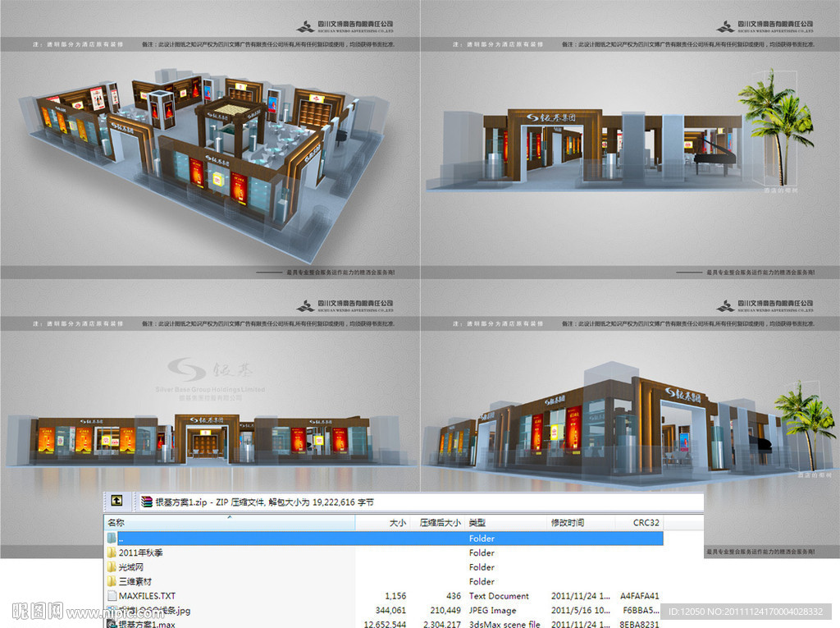The height and width of the screenshot is (628, 840).
Task: Click the 'Folder' type cell for 三维素材
Action: [482, 581]
